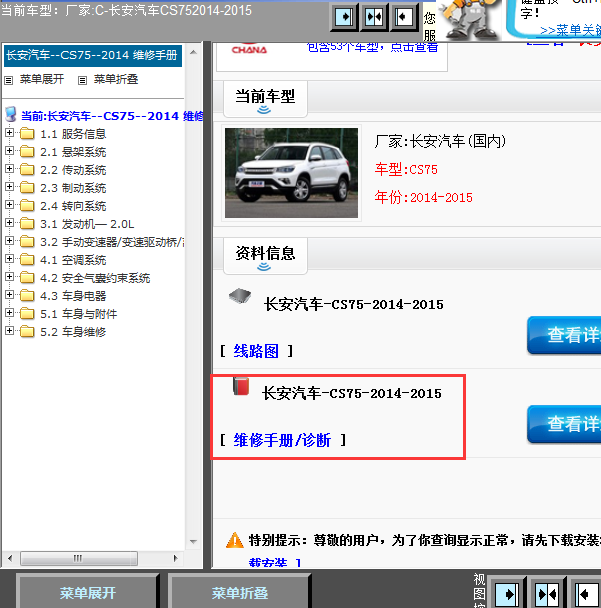Expand the 4.2 安全气囊约束系统 tree node
Image resolution: width=601 pixels, height=608 pixels.
[9, 277]
